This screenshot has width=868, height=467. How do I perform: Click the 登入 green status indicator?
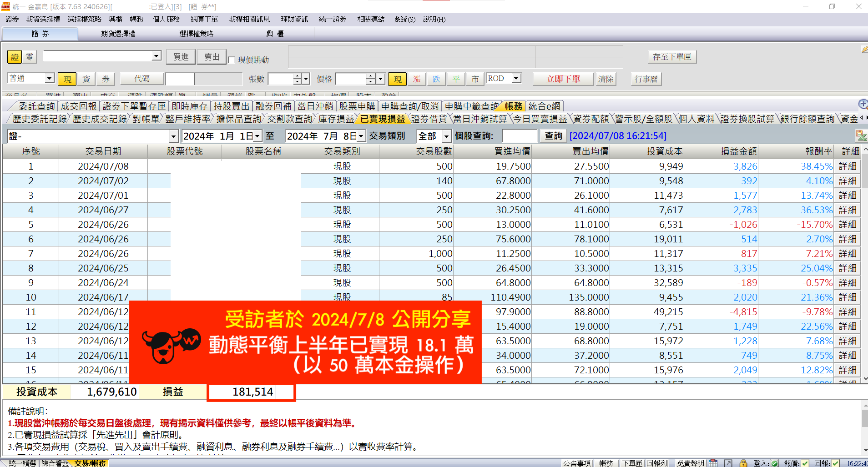click(774, 463)
